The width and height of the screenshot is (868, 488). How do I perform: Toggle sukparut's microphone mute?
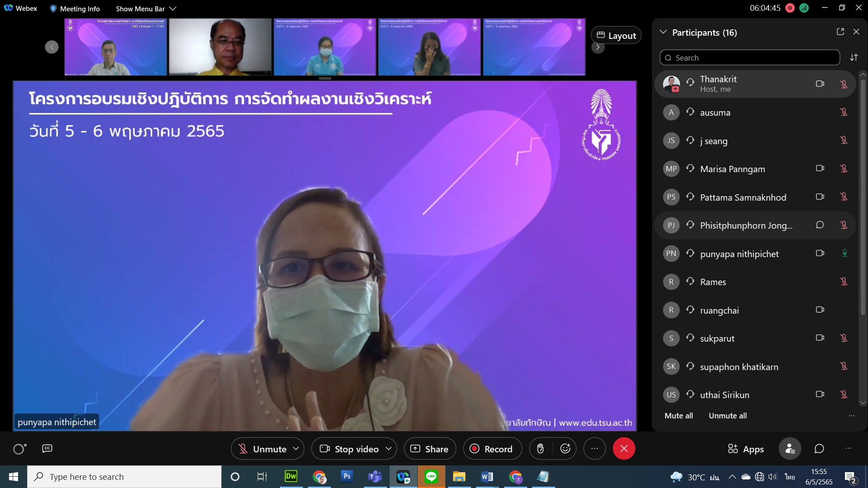pos(844,338)
